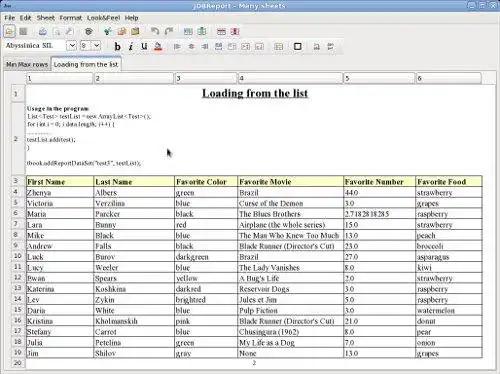Open the Look&Feel menu
Image resolution: width=500 pixels, height=374 pixels.
(x=103, y=18)
